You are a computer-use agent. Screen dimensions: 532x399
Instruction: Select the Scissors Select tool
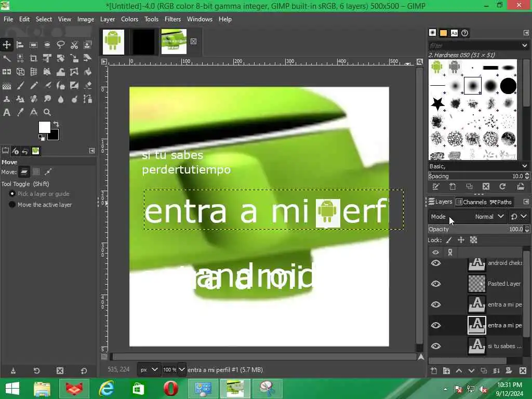point(74,45)
